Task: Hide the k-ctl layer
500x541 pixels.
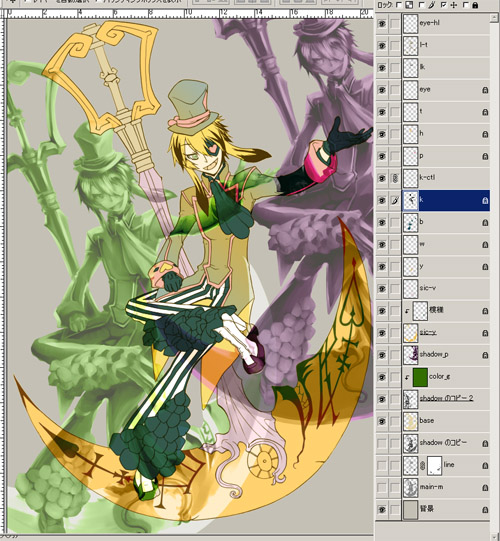Action: click(x=382, y=178)
